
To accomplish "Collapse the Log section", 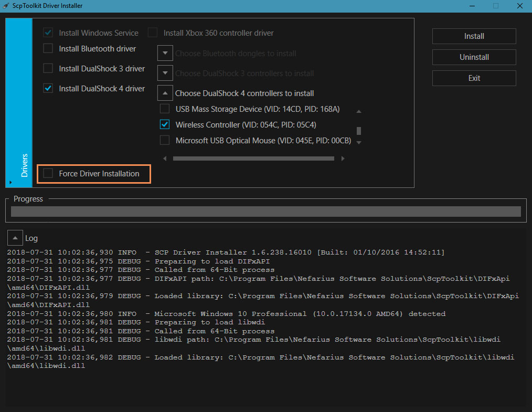I will point(15,238).
